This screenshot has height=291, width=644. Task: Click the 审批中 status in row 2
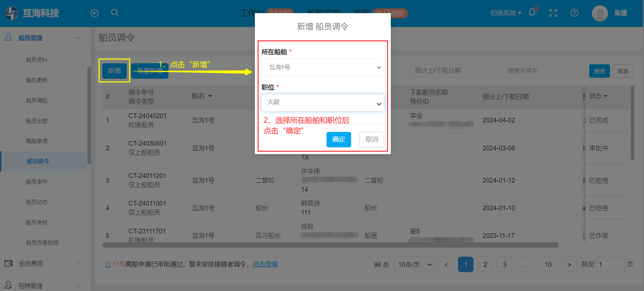599,148
